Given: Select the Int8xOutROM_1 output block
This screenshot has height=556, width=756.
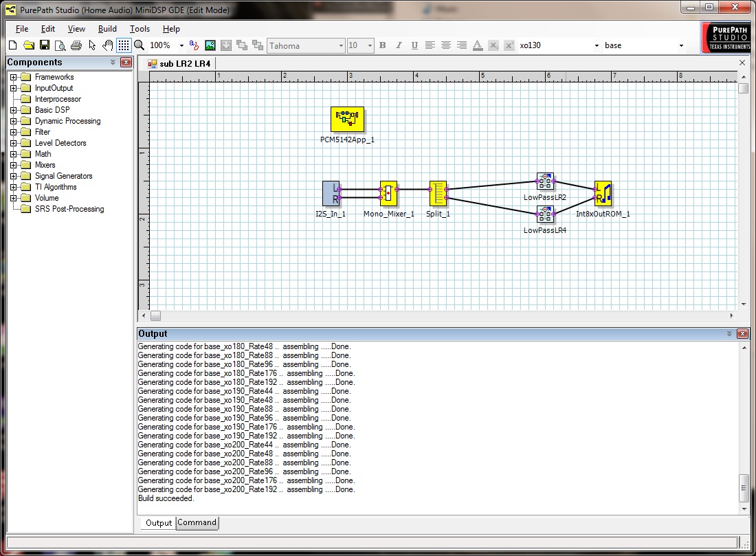Looking at the screenshot, I should [x=603, y=193].
